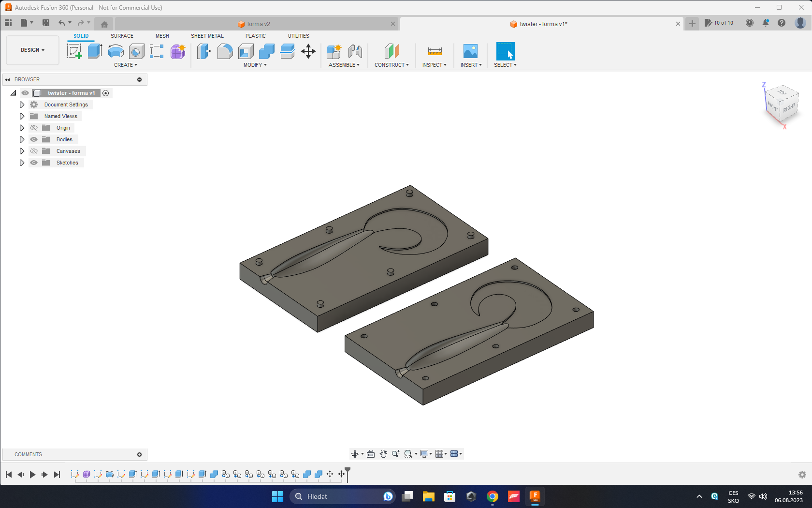The image size is (812, 508).
Task: Choose the Revolve tool icon
Action: pyautogui.click(x=116, y=51)
